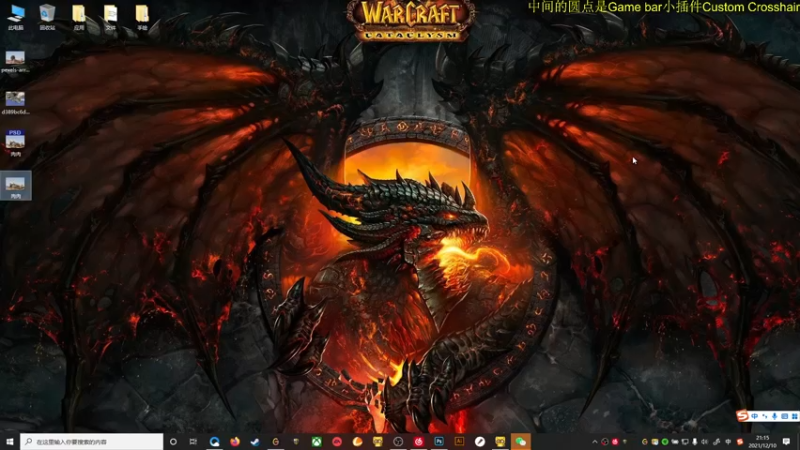Click voice input microphone on Sogou bar

pyautogui.click(x=774, y=416)
